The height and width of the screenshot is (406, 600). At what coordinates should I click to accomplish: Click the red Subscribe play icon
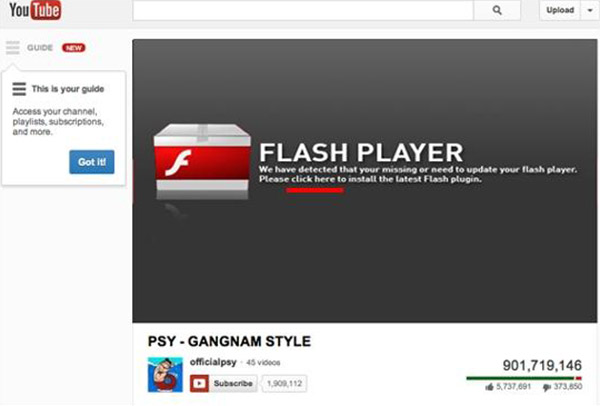tap(199, 383)
